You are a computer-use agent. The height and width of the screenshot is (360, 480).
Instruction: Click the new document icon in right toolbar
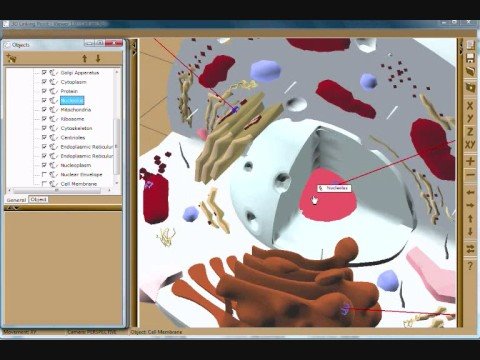[x=470, y=45]
